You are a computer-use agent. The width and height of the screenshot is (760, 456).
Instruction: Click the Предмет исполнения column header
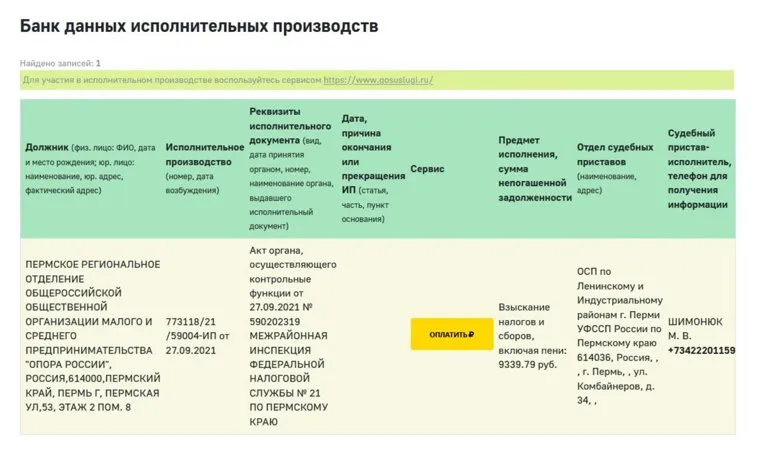pyautogui.click(x=534, y=169)
